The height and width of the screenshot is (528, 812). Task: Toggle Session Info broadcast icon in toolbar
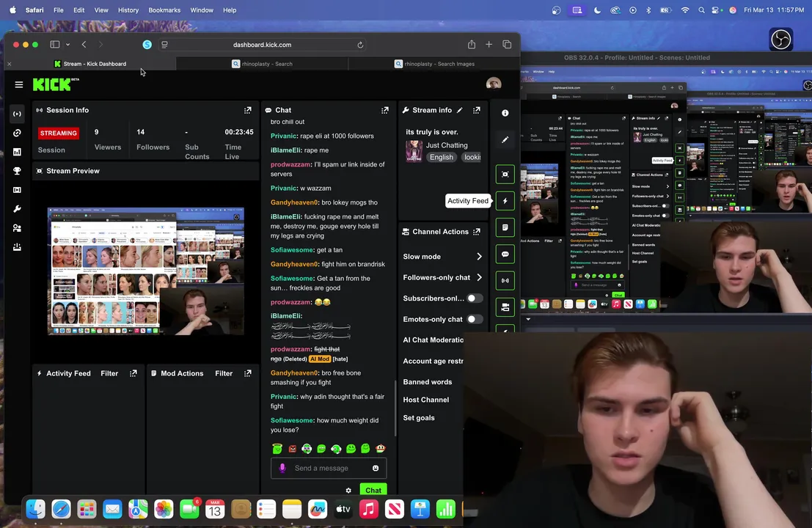(x=505, y=281)
